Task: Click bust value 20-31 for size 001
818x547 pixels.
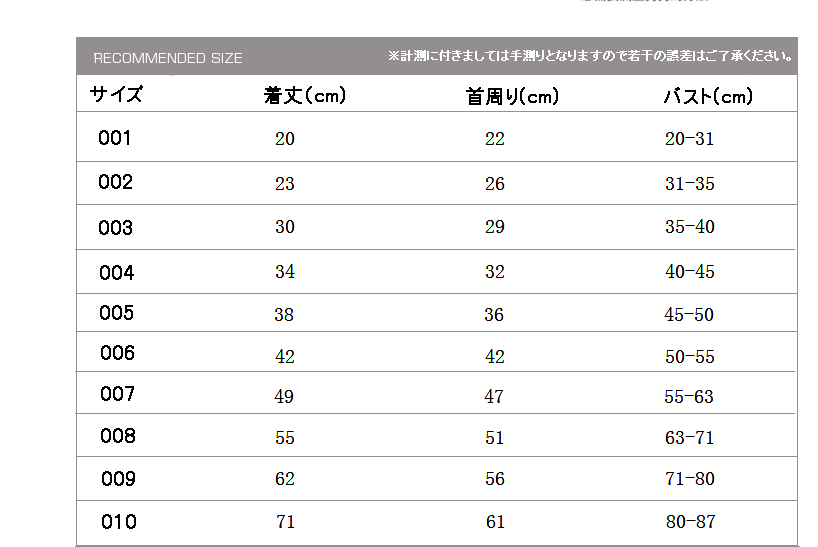Action: [x=689, y=139]
